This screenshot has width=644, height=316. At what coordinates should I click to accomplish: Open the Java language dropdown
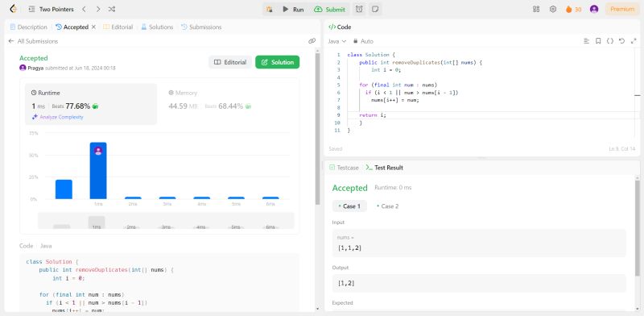337,41
